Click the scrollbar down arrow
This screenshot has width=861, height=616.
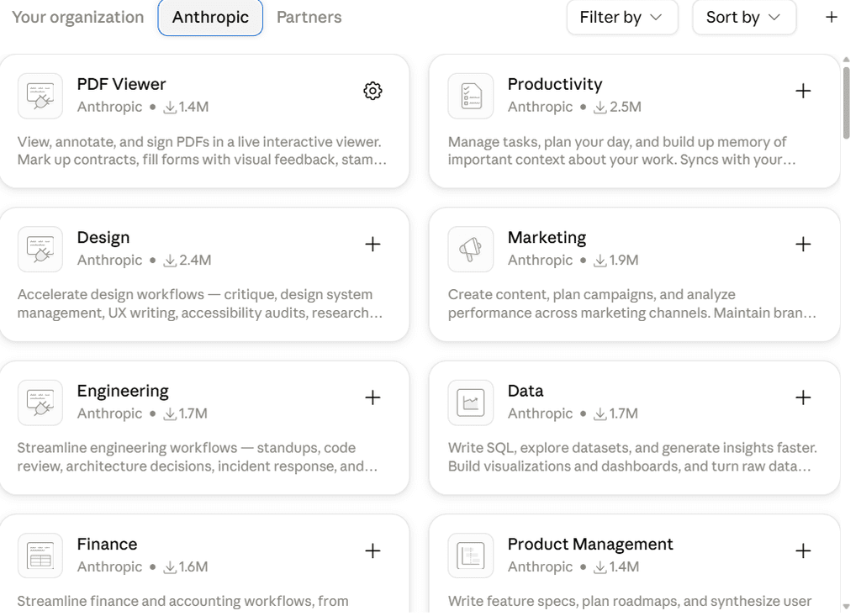(846, 607)
